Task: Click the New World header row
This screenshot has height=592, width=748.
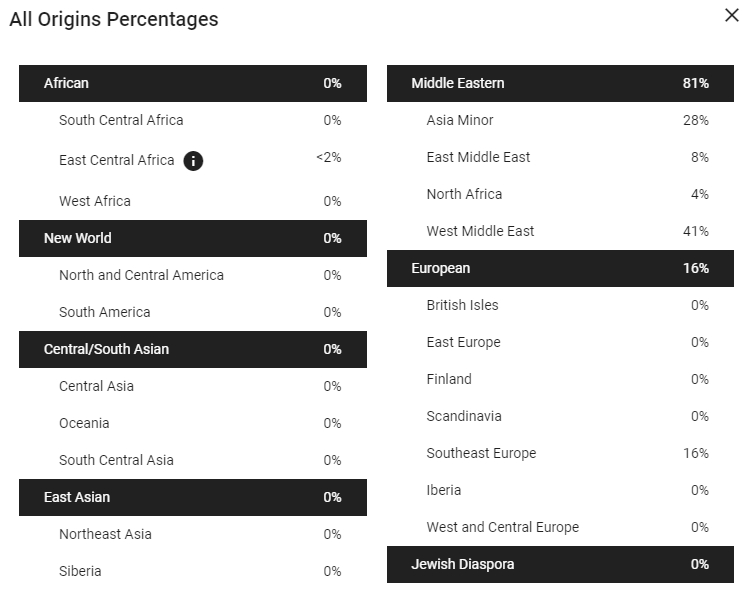Action: pos(193,239)
